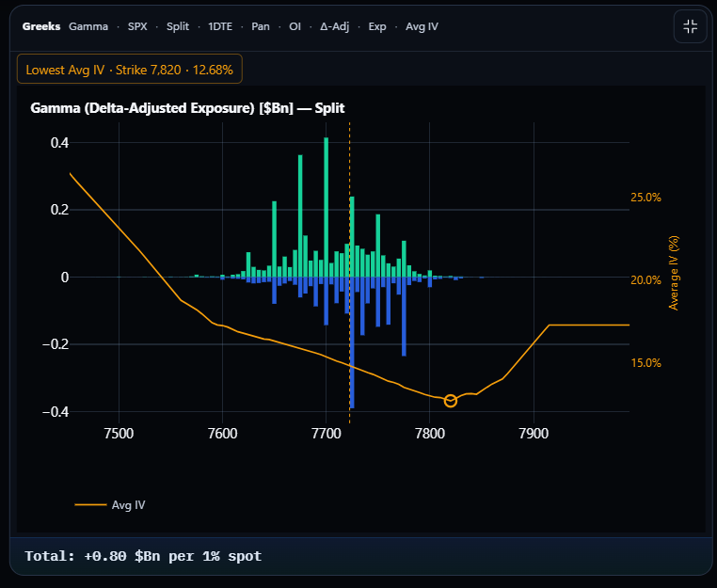Click the collapse fullscreen icon
This screenshot has width=717, height=588.
coord(690,26)
